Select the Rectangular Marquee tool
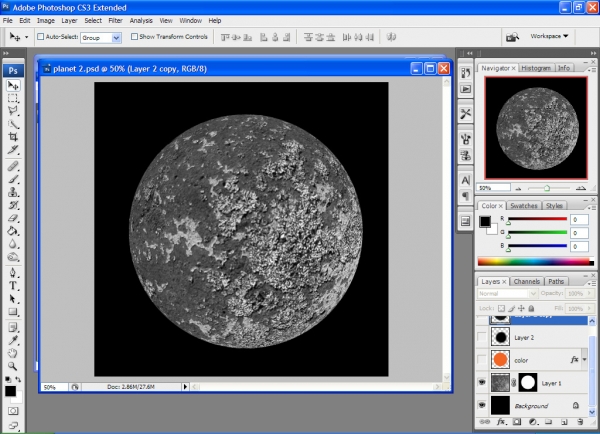 [x=13, y=98]
